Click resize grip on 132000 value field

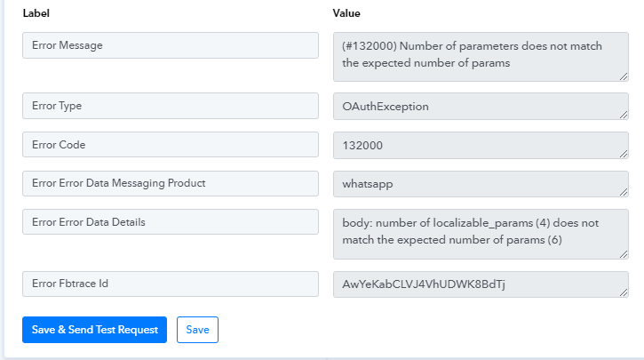(624, 154)
